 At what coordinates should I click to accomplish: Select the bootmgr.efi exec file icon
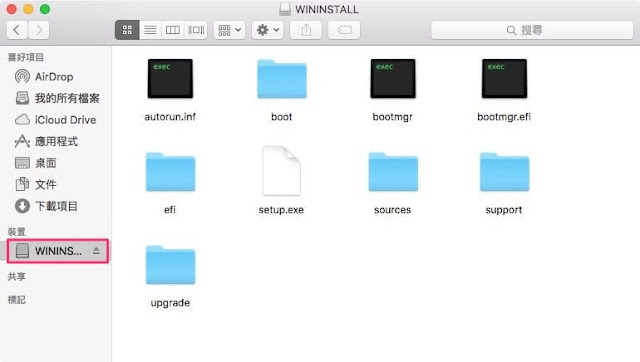tap(504, 78)
